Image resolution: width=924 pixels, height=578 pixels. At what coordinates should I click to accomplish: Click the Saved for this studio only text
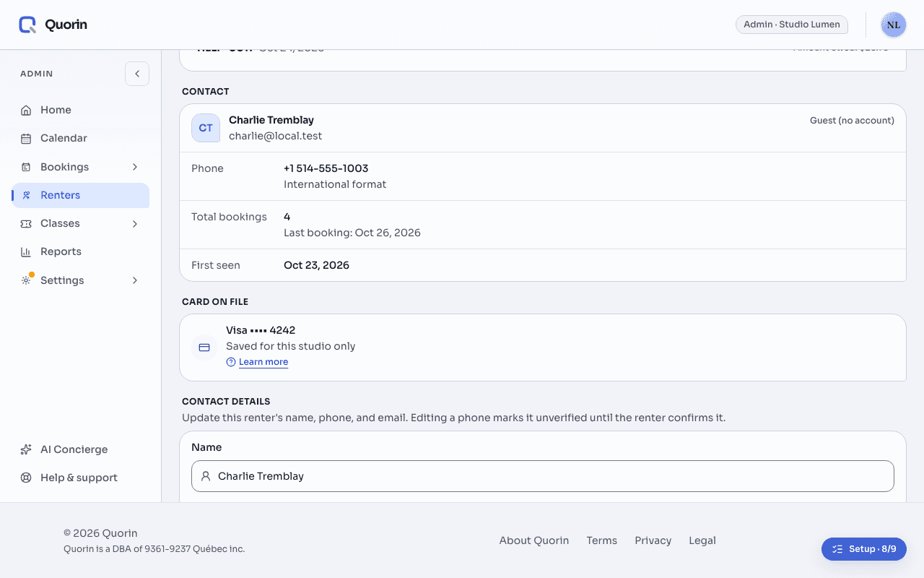[x=291, y=346]
